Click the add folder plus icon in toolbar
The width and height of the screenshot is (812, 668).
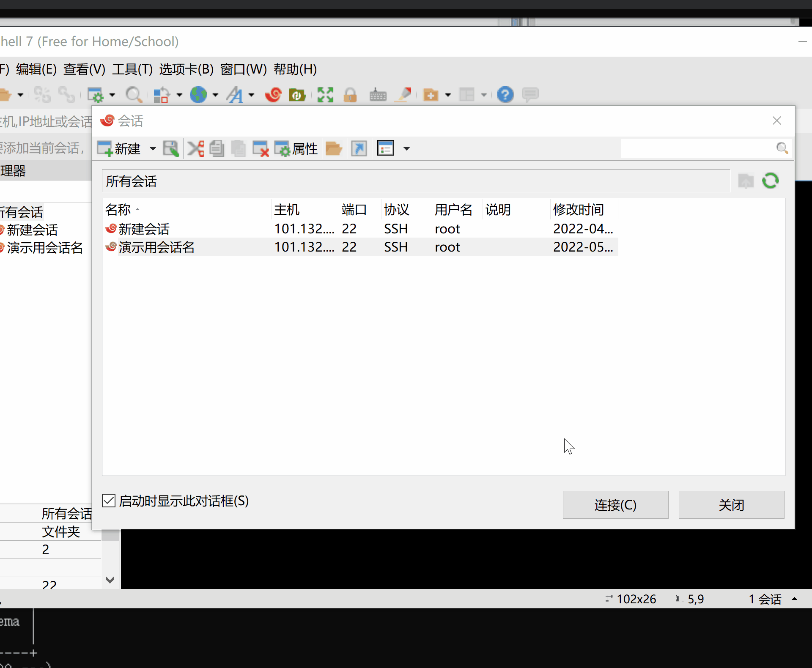431,95
